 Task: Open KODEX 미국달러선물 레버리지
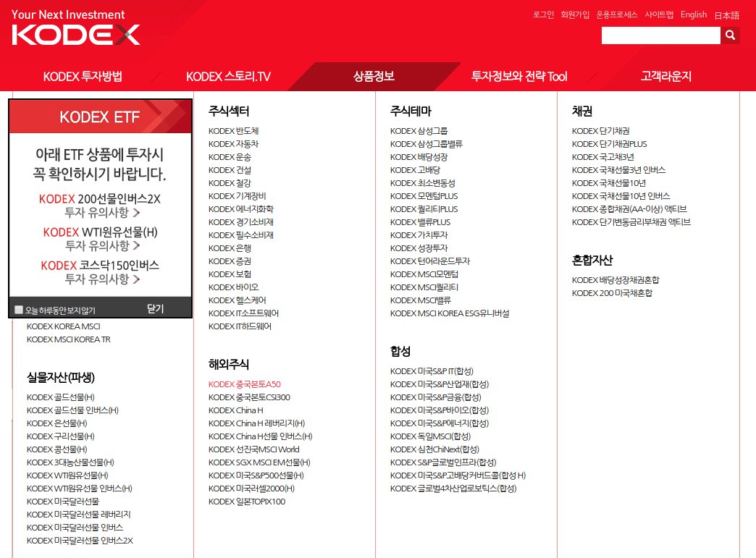pyautogui.click(x=79, y=514)
